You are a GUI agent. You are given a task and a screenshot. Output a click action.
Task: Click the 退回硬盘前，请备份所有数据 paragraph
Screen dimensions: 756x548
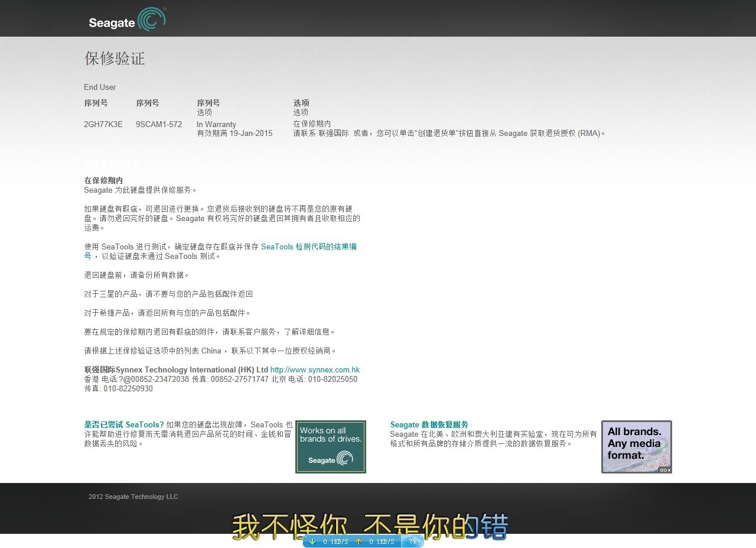click(x=137, y=275)
